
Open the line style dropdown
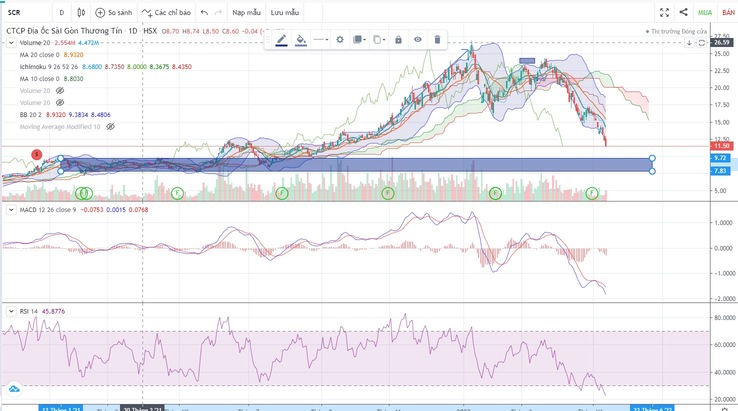click(x=321, y=40)
